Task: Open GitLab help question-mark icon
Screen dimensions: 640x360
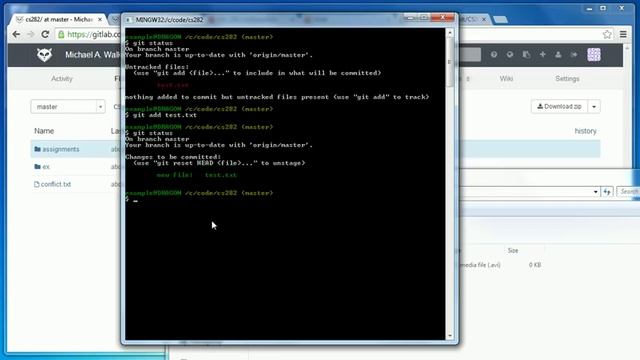Action: pos(494,54)
